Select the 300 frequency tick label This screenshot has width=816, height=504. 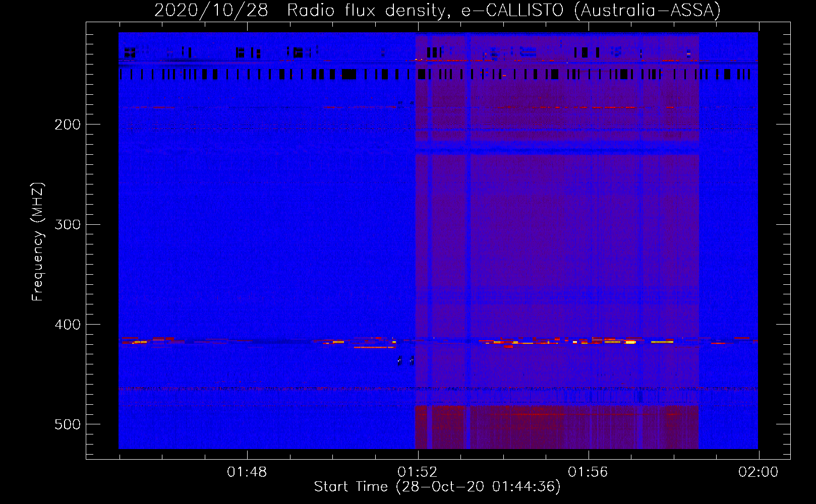(x=68, y=224)
